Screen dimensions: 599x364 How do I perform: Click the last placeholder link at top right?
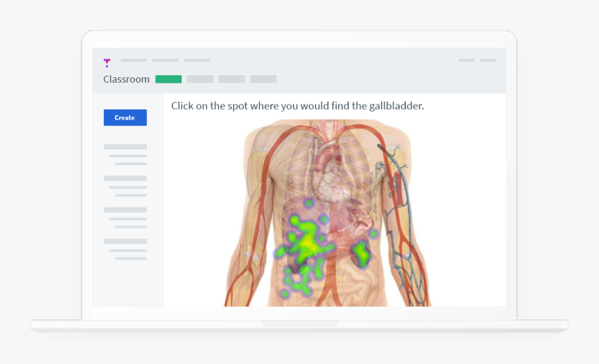(x=488, y=61)
